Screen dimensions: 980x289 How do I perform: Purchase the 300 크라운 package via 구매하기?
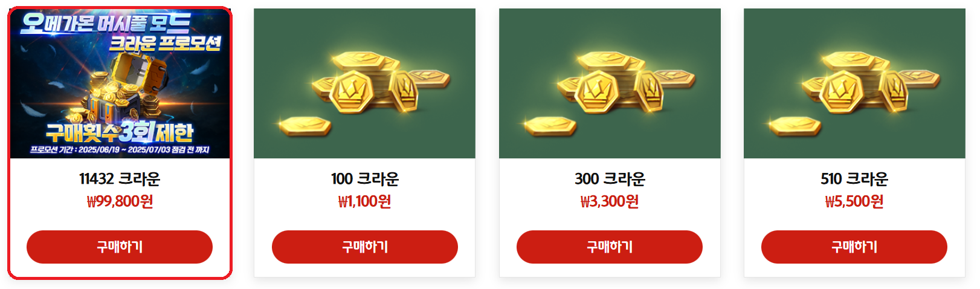point(610,247)
